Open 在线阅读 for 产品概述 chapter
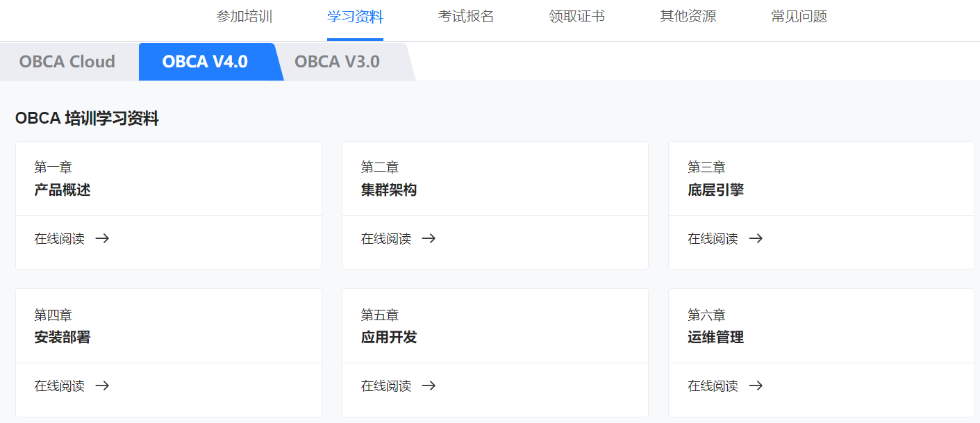 click(x=58, y=238)
